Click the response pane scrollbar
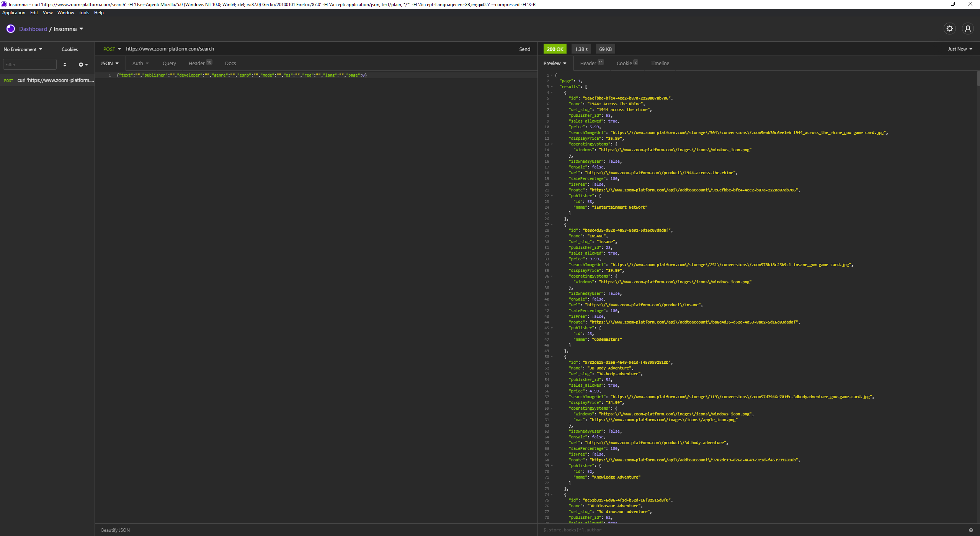 [x=978, y=78]
